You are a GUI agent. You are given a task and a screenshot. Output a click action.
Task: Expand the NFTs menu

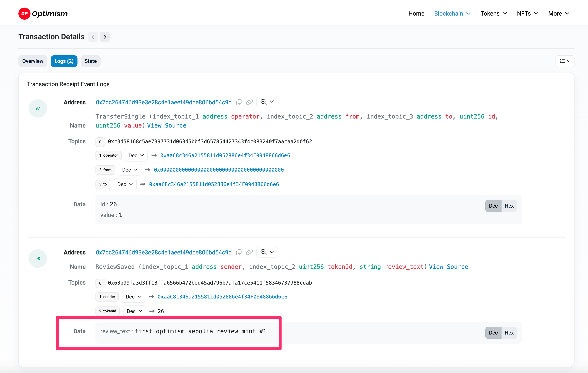pos(527,14)
